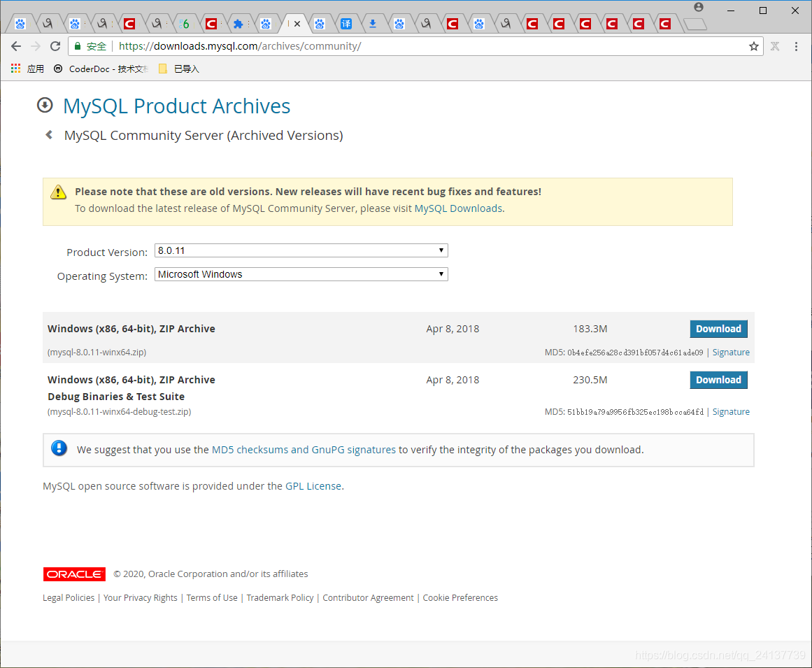Open Your Privacy Rights footer link
812x668 pixels.
coord(141,597)
